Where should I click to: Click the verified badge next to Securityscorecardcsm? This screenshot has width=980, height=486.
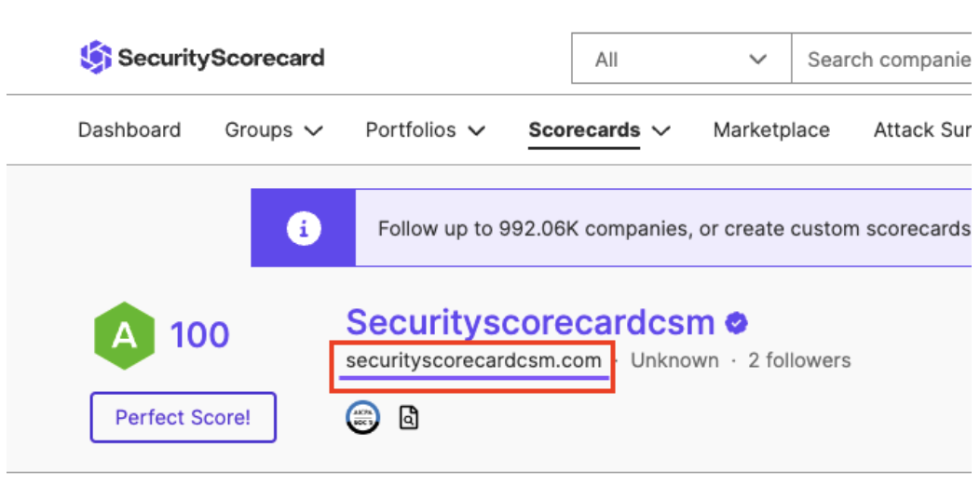[x=737, y=324]
